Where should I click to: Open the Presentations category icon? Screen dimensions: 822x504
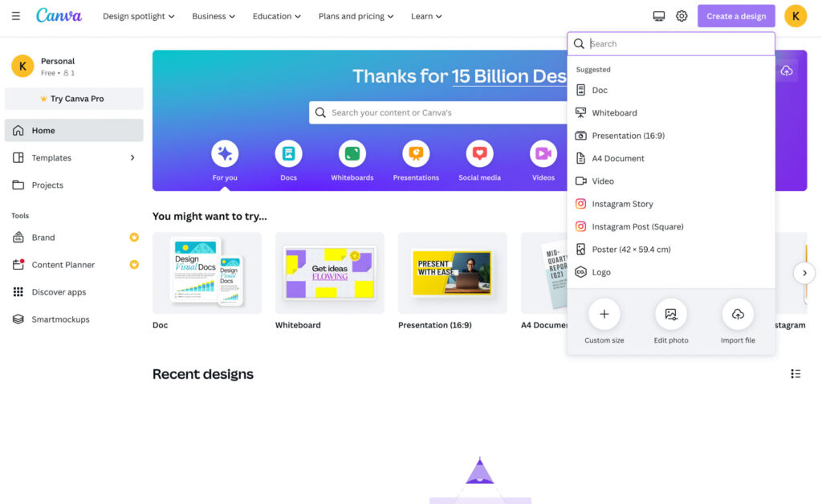pos(416,153)
